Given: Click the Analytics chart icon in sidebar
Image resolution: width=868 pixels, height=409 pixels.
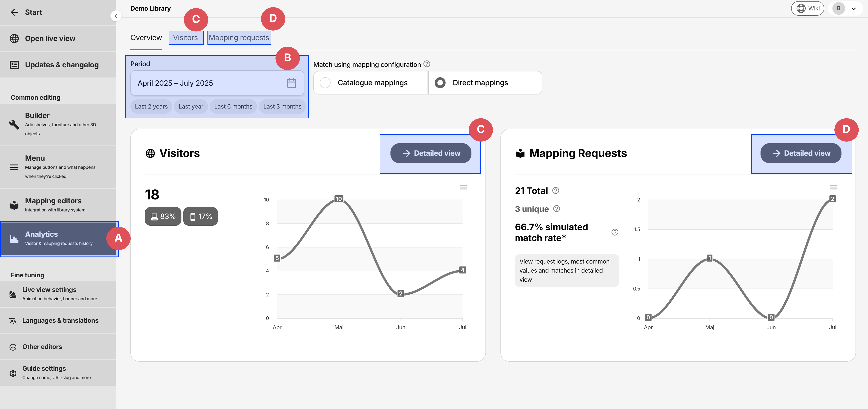Looking at the screenshot, I should coord(14,238).
